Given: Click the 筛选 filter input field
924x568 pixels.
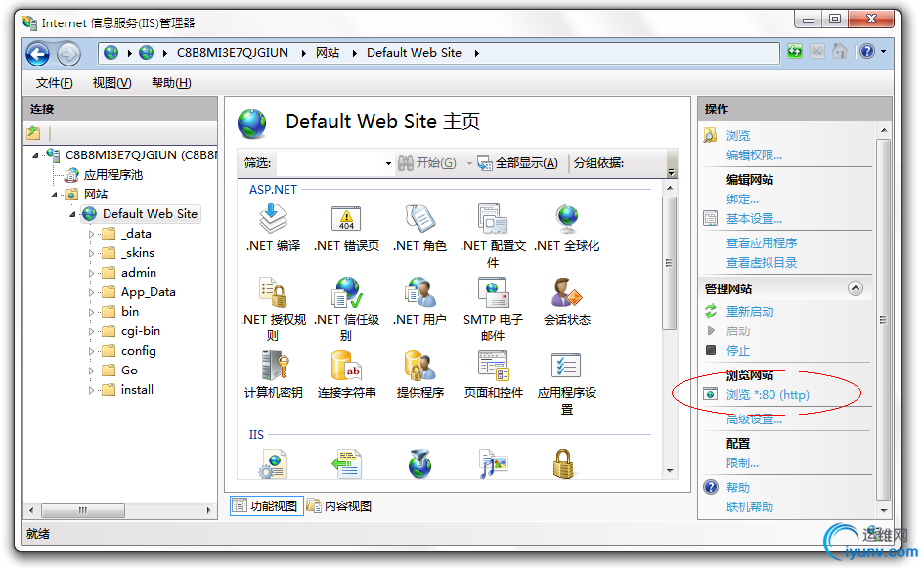Looking at the screenshot, I should [x=330, y=163].
